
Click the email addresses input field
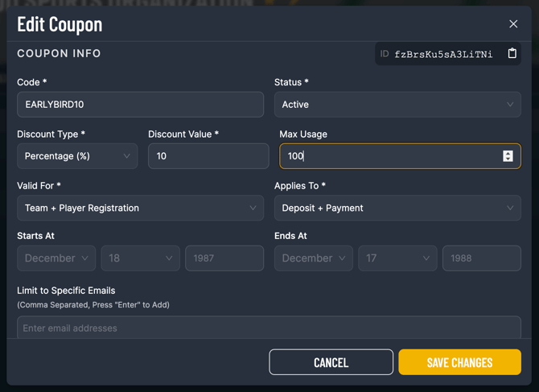tap(269, 328)
